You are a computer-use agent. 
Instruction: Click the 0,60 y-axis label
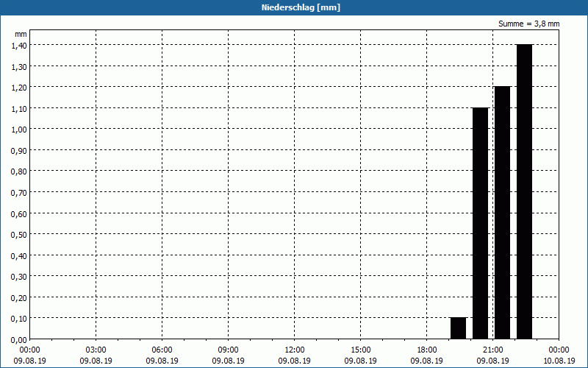pyautogui.click(x=19, y=213)
